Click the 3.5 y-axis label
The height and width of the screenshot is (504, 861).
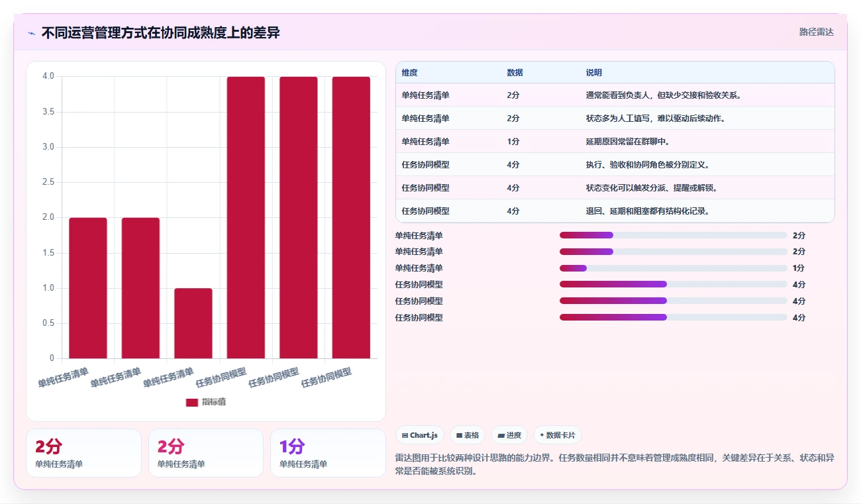pos(48,111)
